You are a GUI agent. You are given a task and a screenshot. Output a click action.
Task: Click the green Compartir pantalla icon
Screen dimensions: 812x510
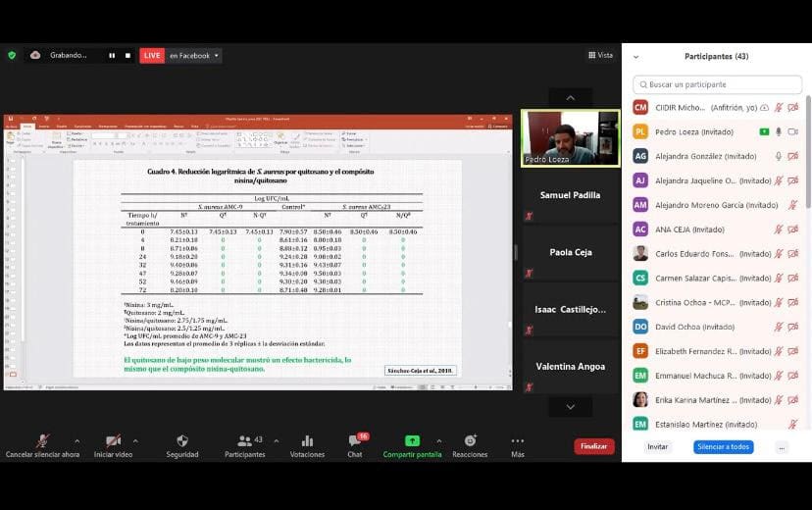click(x=412, y=441)
